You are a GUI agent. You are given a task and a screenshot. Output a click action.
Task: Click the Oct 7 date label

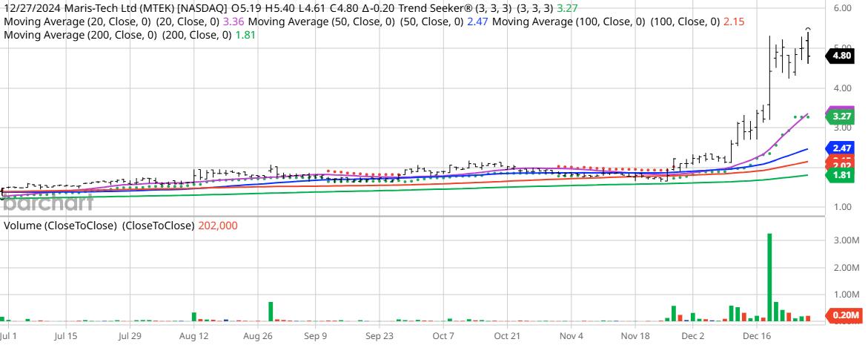click(443, 335)
